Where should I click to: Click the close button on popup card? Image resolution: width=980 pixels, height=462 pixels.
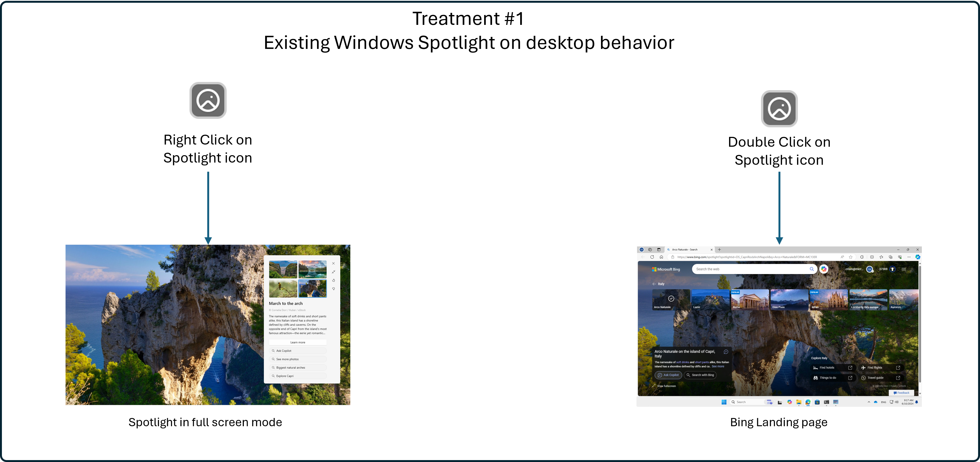(x=334, y=263)
